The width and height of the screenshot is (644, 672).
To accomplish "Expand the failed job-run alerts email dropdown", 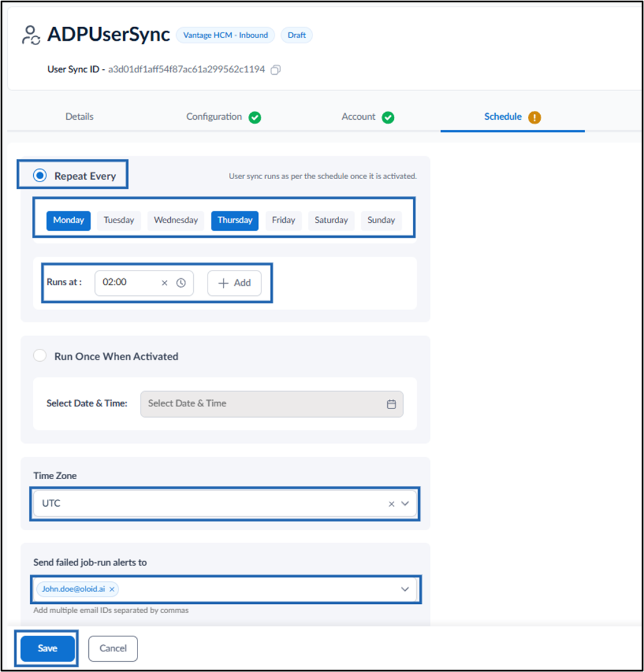I will (x=405, y=590).
